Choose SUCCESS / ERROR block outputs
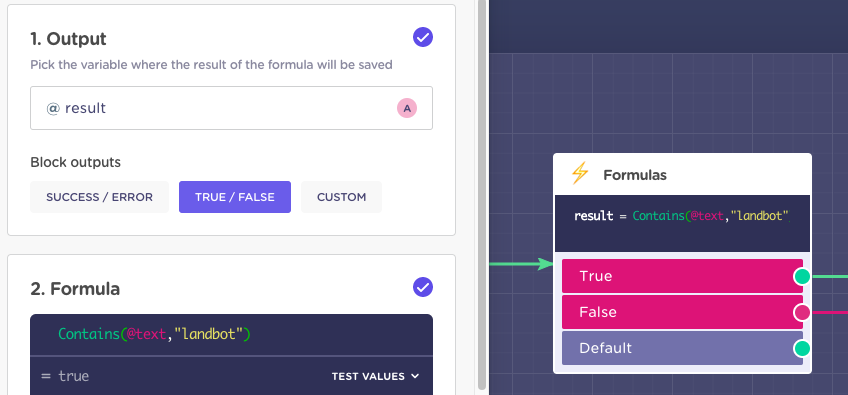This screenshot has height=395, width=848. [x=100, y=197]
